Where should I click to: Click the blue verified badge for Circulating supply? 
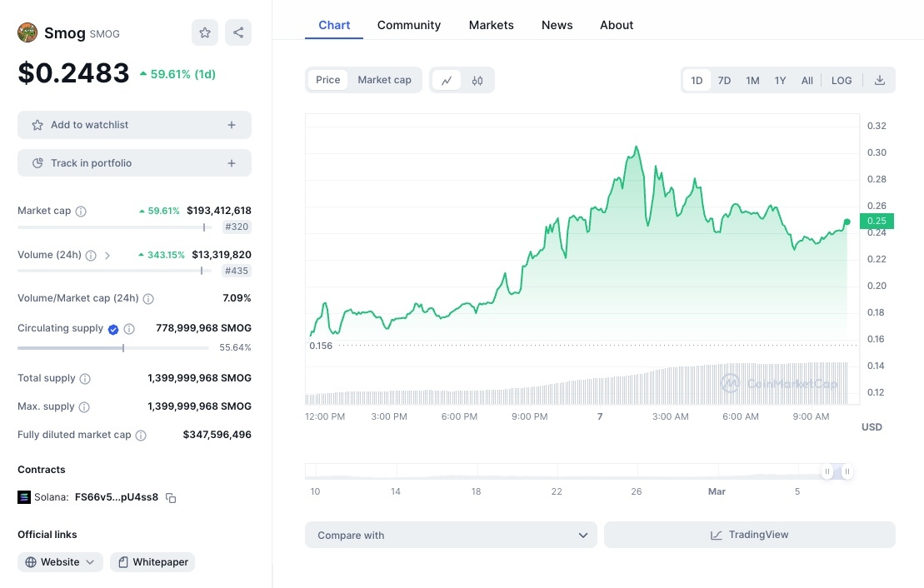[x=113, y=329]
